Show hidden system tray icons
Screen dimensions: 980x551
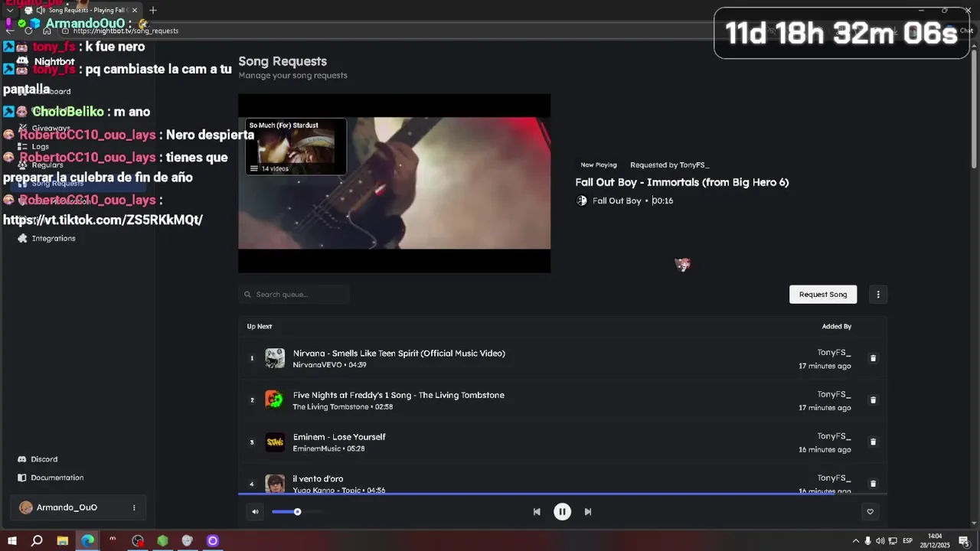pyautogui.click(x=856, y=541)
